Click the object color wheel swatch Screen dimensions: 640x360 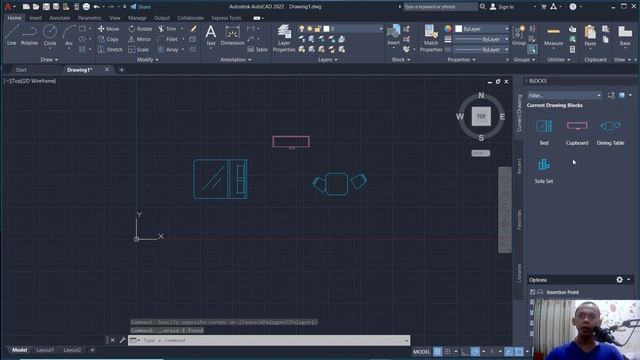pos(448,29)
